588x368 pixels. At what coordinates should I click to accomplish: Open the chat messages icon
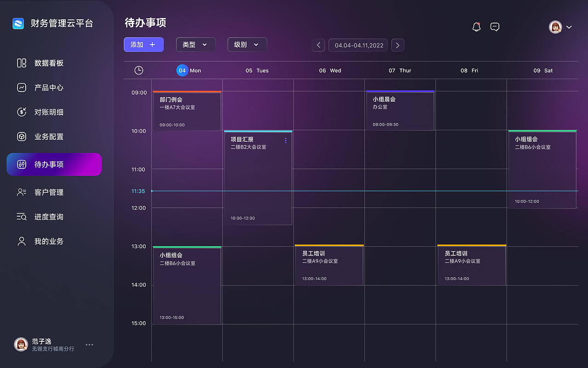495,27
